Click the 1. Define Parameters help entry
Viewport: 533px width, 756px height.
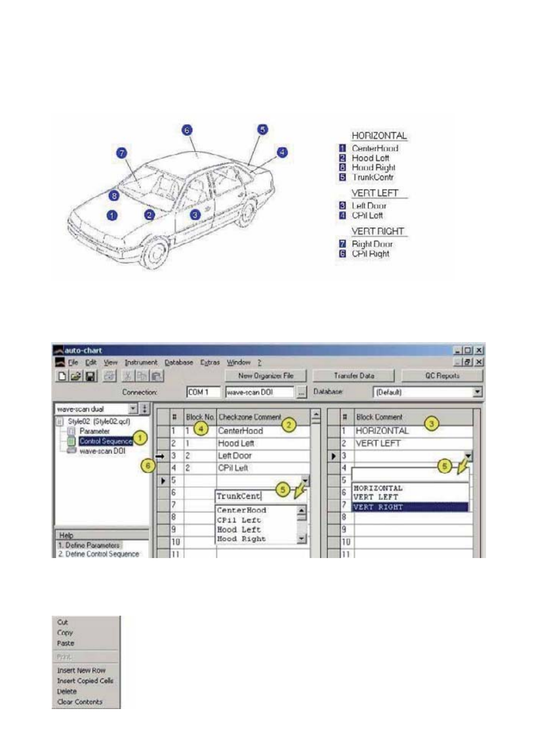(89, 545)
